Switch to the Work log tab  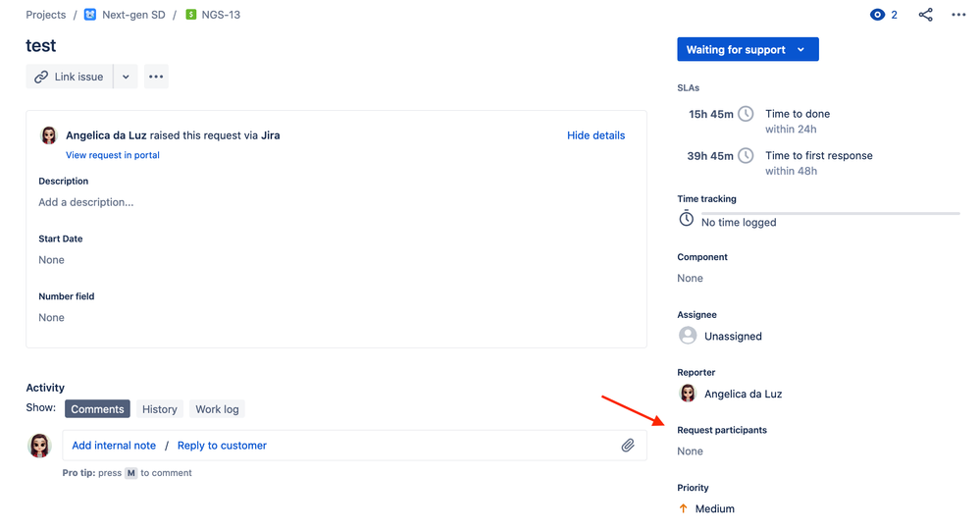(x=217, y=408)
